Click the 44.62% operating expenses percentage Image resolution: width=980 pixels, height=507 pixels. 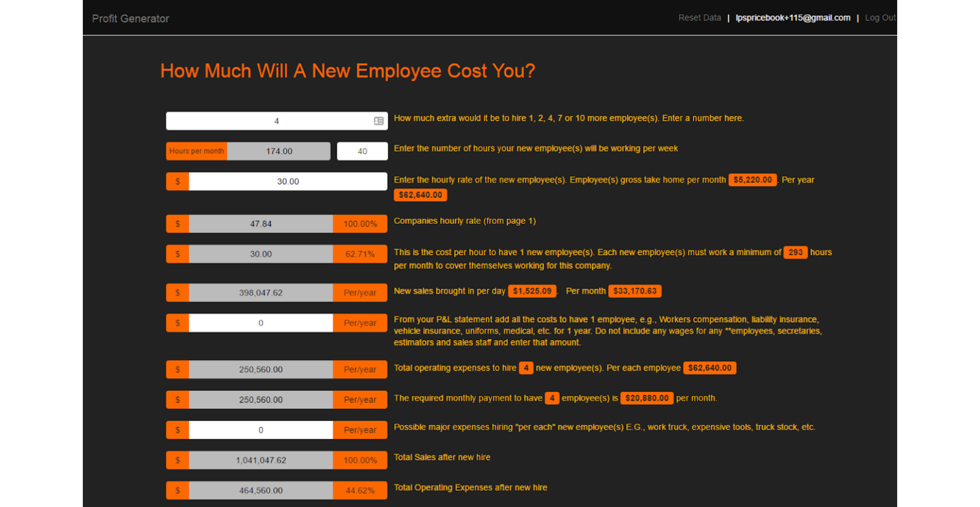tap(360, 490)
